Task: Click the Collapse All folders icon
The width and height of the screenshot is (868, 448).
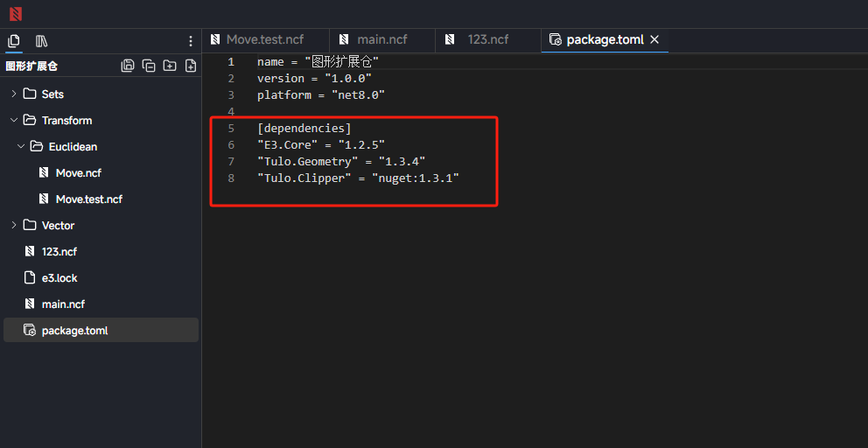Action: pyautogui.click(x=149, y=66)
